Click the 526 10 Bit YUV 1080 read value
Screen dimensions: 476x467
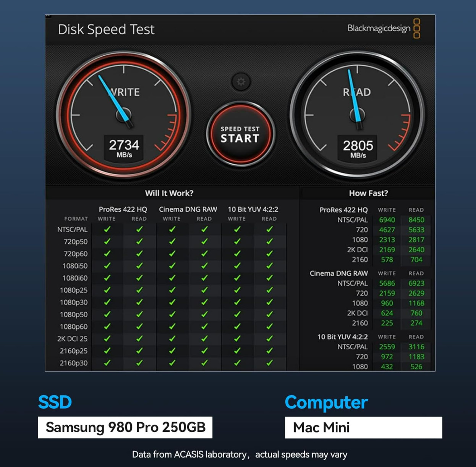[416, 367]
